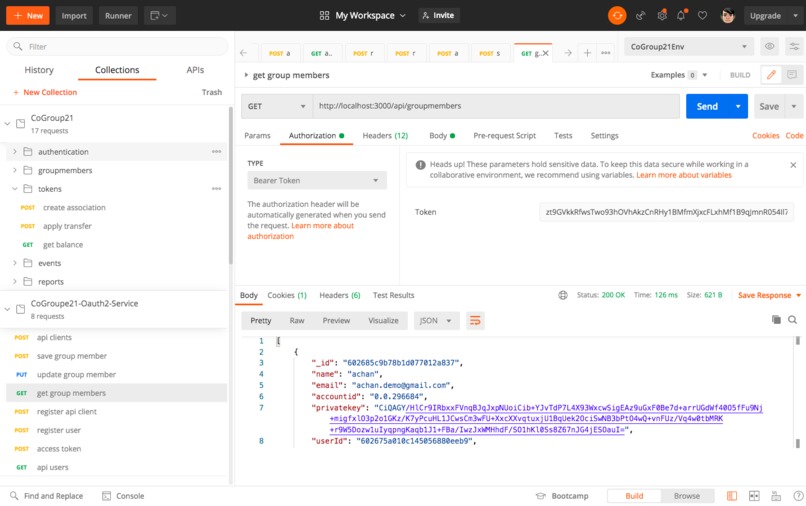Open the Params tab
Image resolution: width=806 pixels, height=506 pixels.
point(257,136)
